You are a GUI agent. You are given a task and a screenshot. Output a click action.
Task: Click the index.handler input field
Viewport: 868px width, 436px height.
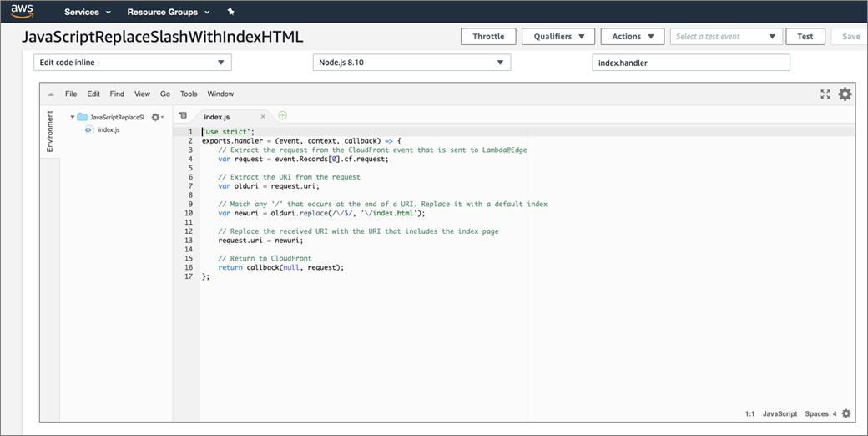pos(691,63)
